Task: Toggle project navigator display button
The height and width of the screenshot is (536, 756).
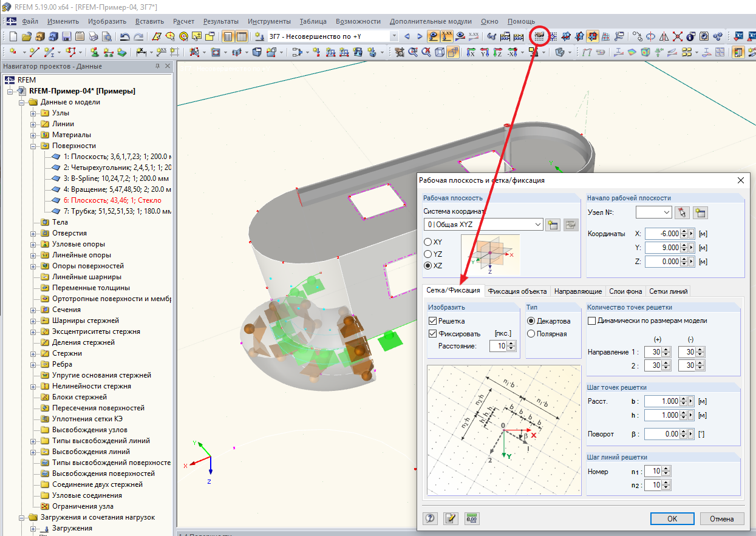Action: [x=228, y=36]
